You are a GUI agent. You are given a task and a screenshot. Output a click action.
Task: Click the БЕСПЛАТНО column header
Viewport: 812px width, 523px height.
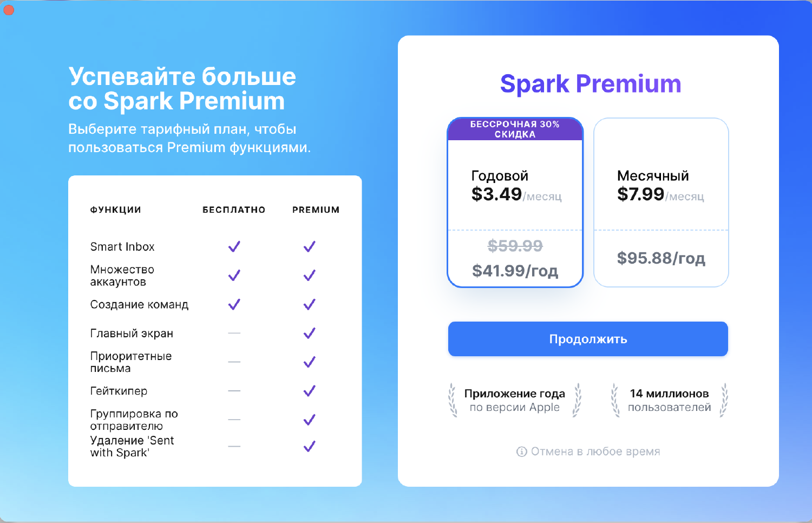234,210
